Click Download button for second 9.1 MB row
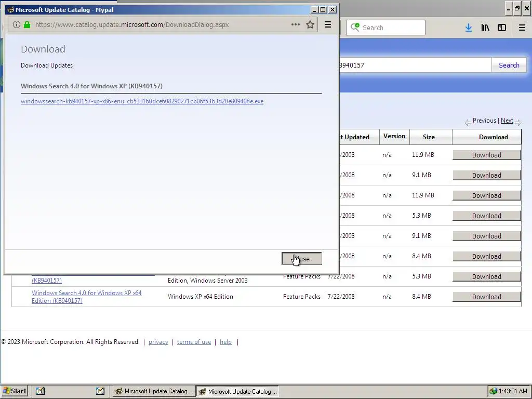 tap(486, 236)
